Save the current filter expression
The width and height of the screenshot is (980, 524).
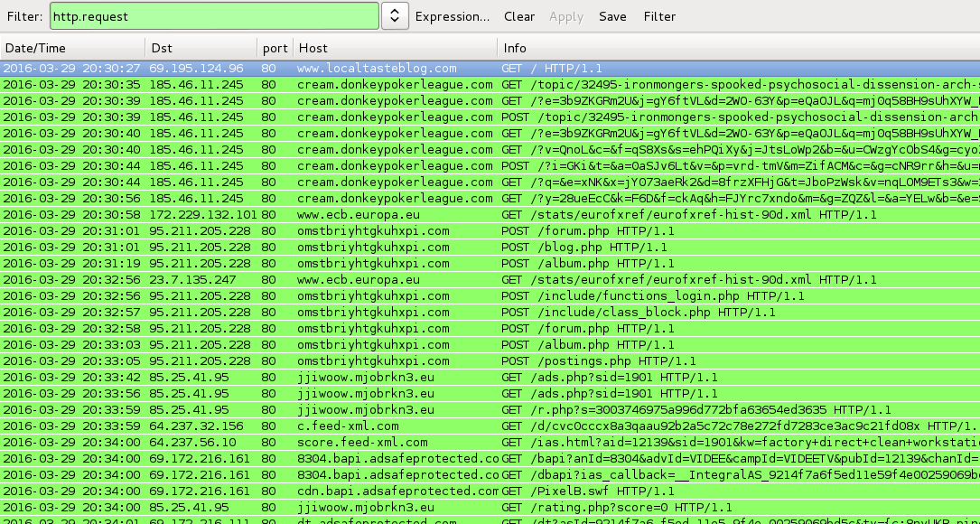612,16
